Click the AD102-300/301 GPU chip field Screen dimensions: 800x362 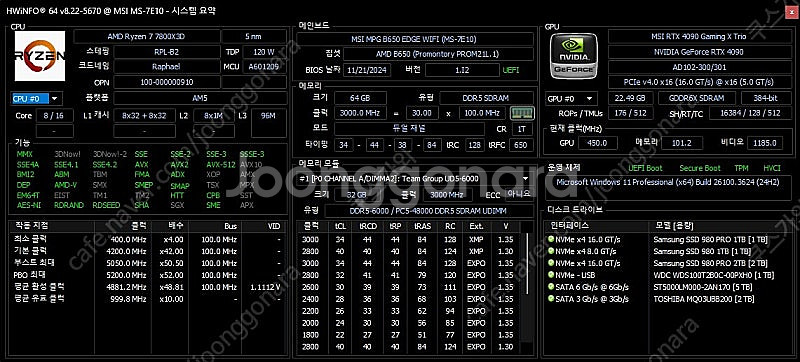tap(698, 67)
